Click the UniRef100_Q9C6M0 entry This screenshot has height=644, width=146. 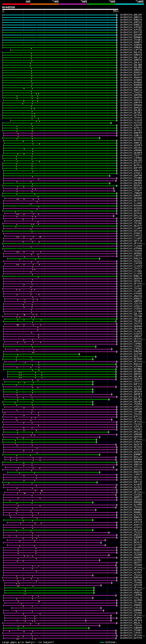pyautogui.click(x=131, y=35)
